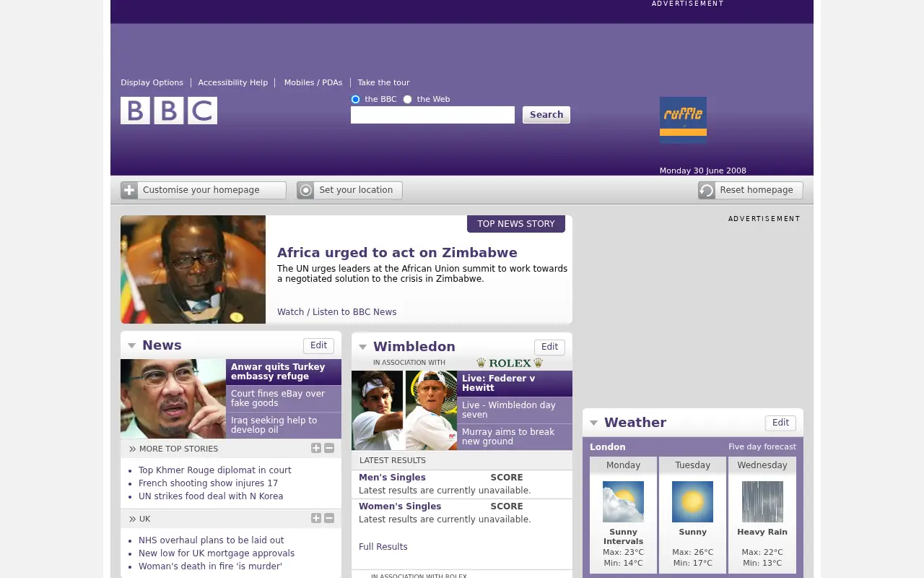Click the target icon beside Set your location
This screenshot has width=924, height=578.
tap(305, 190)
